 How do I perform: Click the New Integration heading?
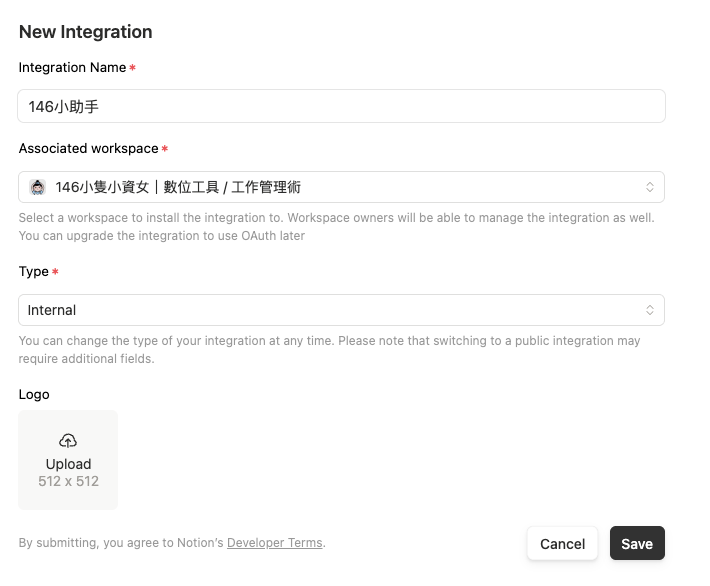86,32
